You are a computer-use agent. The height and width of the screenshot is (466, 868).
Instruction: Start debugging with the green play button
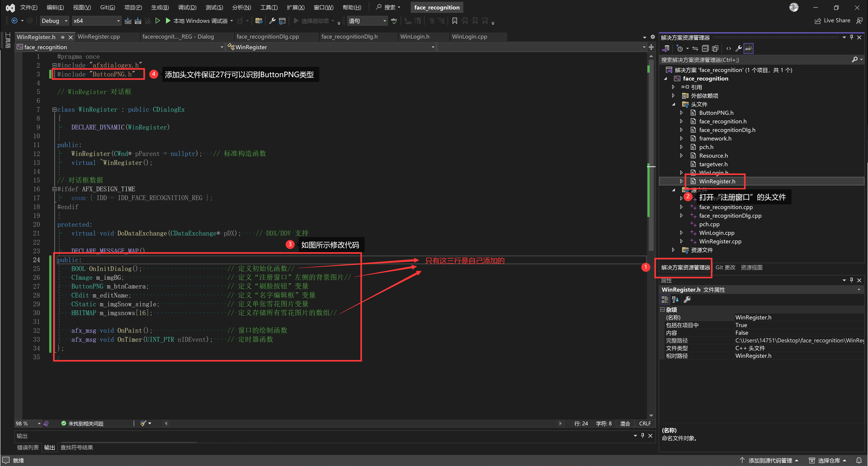coord(168,21)
